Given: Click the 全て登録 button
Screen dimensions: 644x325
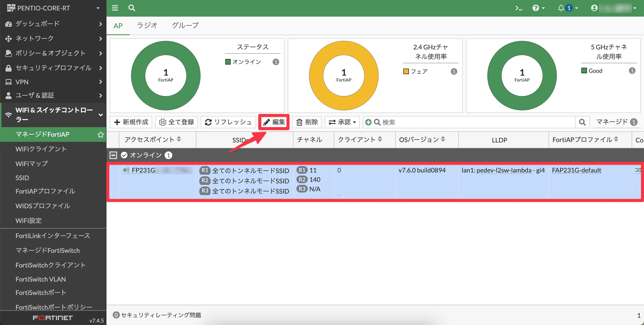Looking at the screenshot, I should (177, 122).
